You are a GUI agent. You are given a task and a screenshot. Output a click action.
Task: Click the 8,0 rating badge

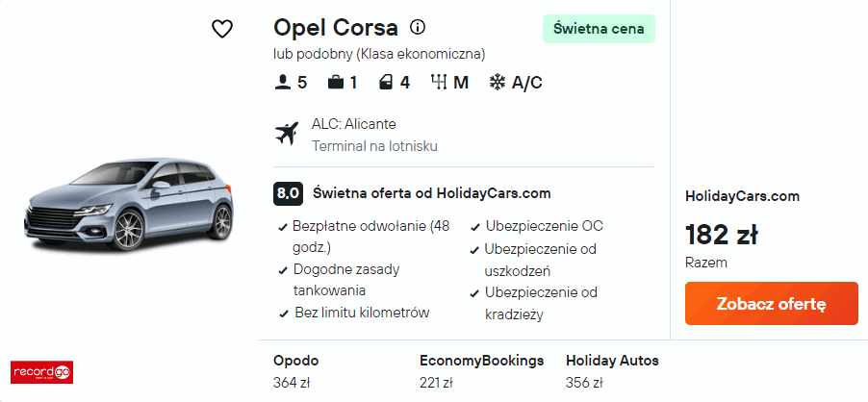click(288, 192)
